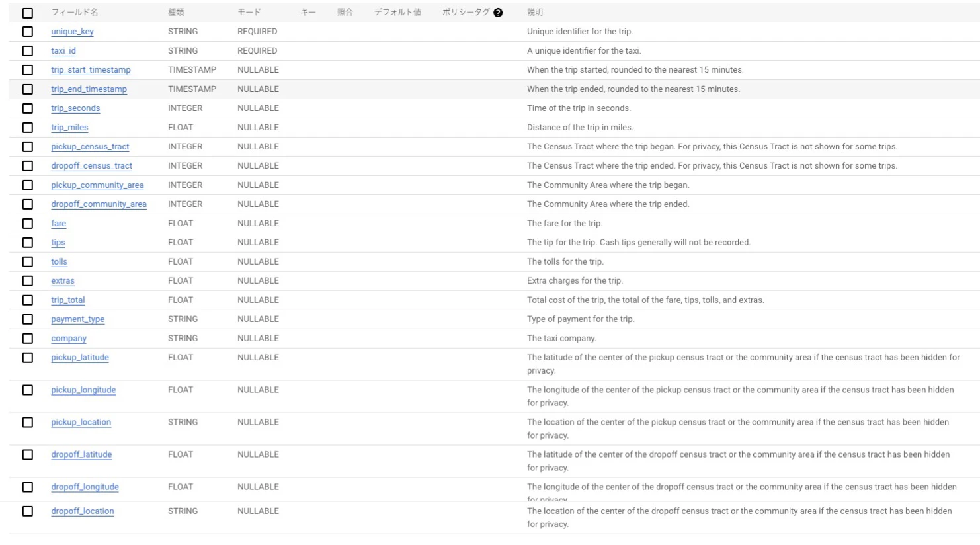Check the tolls row checkbox

tap(27, 262)
